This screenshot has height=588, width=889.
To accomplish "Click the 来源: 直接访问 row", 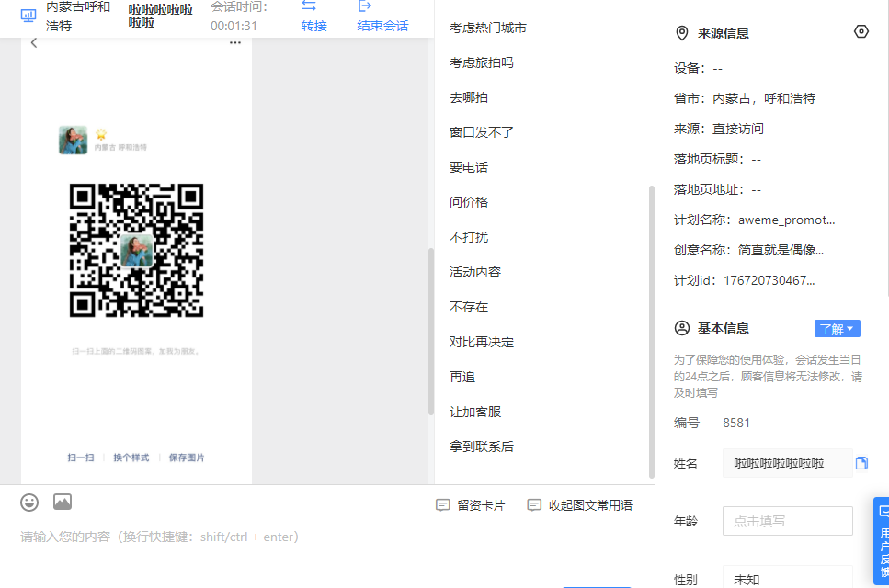I will click(x=718, y=130).
